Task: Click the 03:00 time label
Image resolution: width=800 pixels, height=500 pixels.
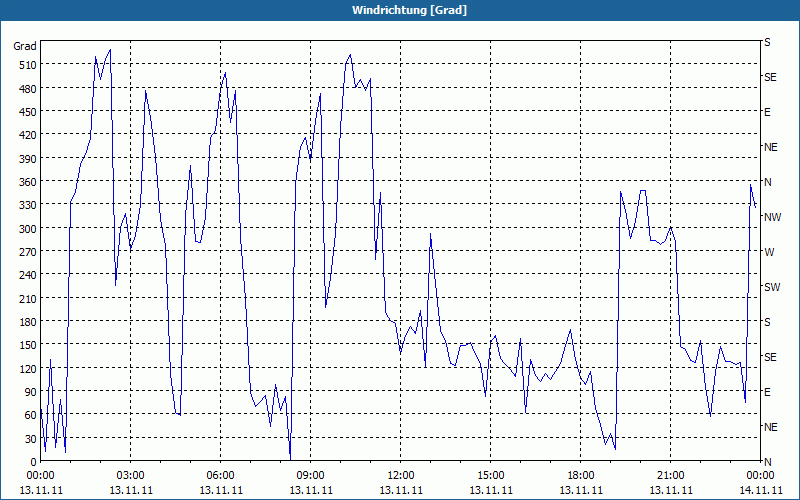Action: pyautogui.click(x=131, y=476)
